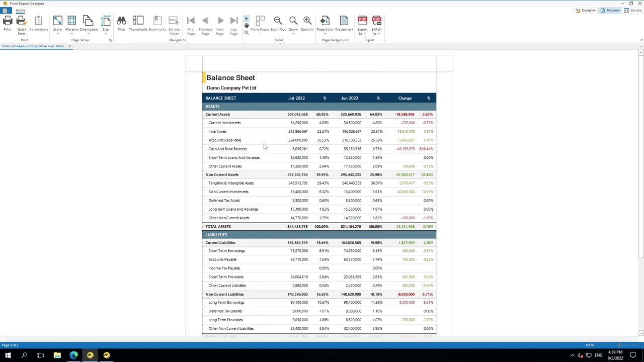Click the Jul 2022 column header
Image resolution: width=644 pixels, height=362 pixels.
[x=296, y=99]
